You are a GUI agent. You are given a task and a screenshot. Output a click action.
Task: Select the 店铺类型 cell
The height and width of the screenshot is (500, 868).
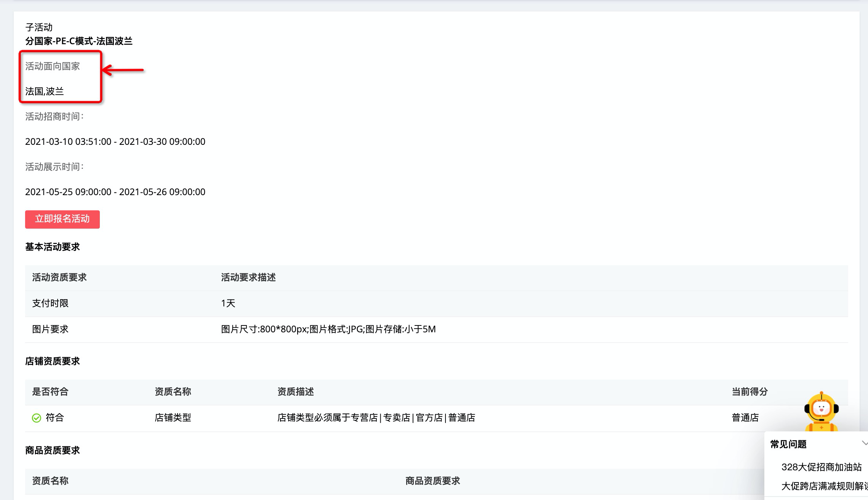173,418
